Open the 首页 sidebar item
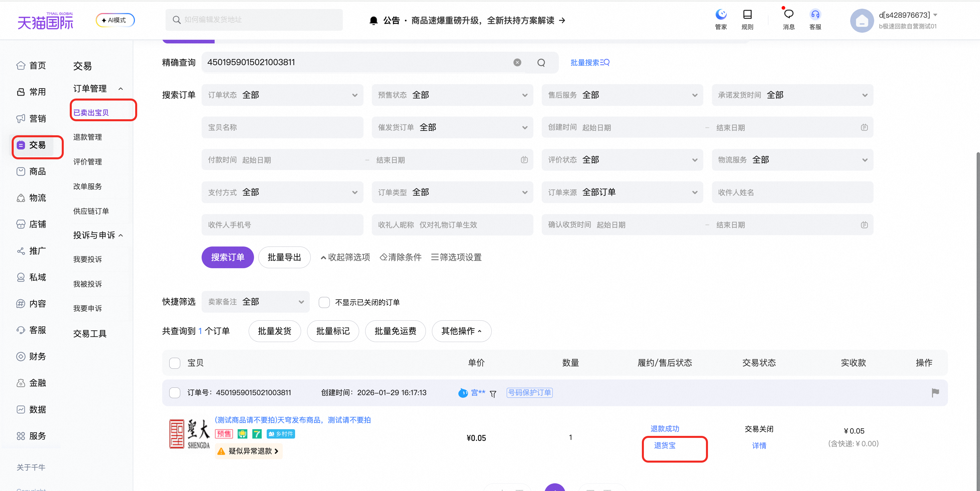980x491 pixels. pos(32,65)
